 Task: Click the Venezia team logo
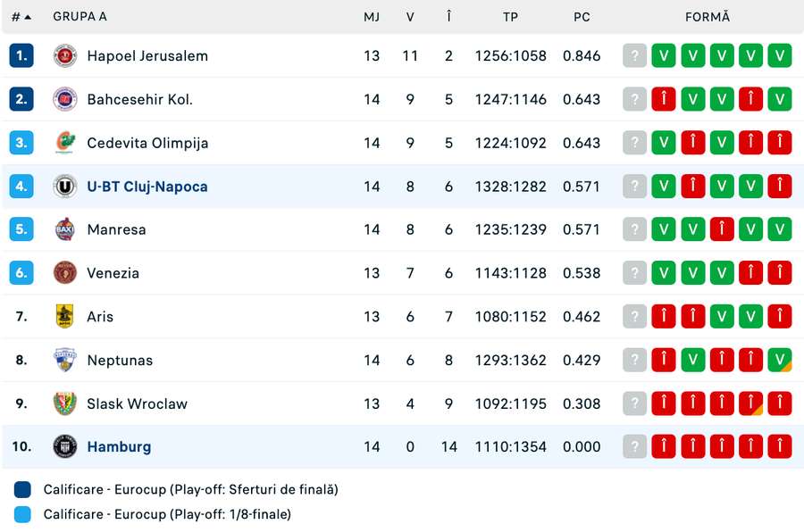pos(64,273)
